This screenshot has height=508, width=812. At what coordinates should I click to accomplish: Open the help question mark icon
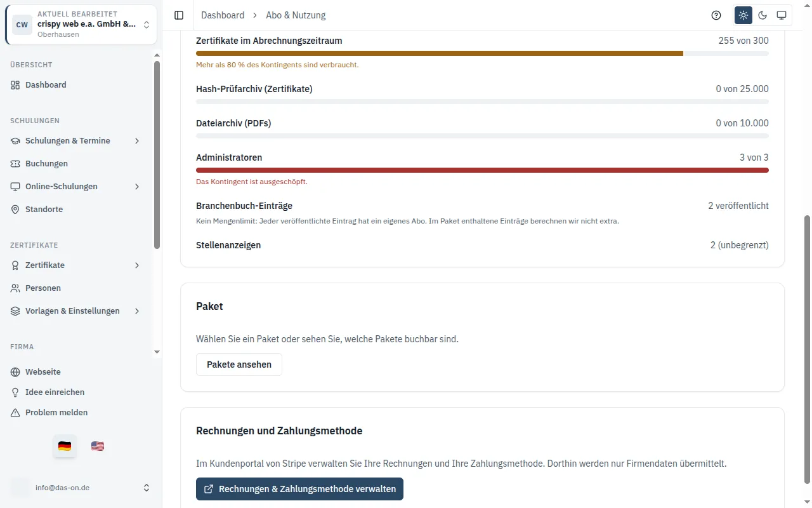[x=716, y=15]
